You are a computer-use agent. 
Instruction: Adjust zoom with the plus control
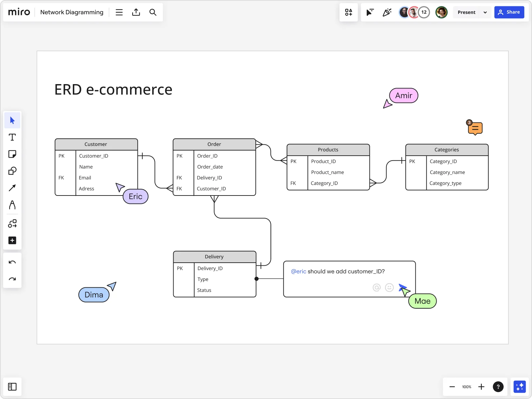coord(481,387)
